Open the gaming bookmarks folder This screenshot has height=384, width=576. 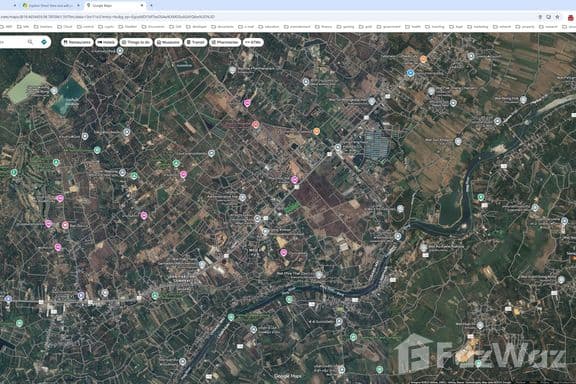(345, 27)
